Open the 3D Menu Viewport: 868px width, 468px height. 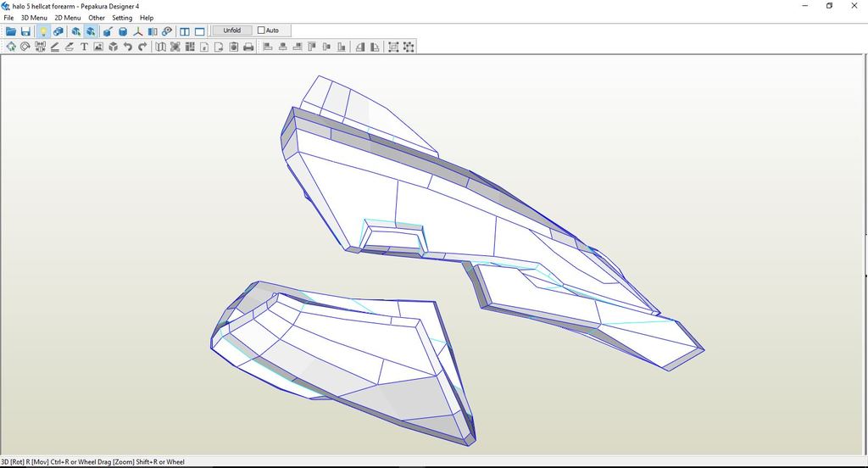[x=34, y=18]
